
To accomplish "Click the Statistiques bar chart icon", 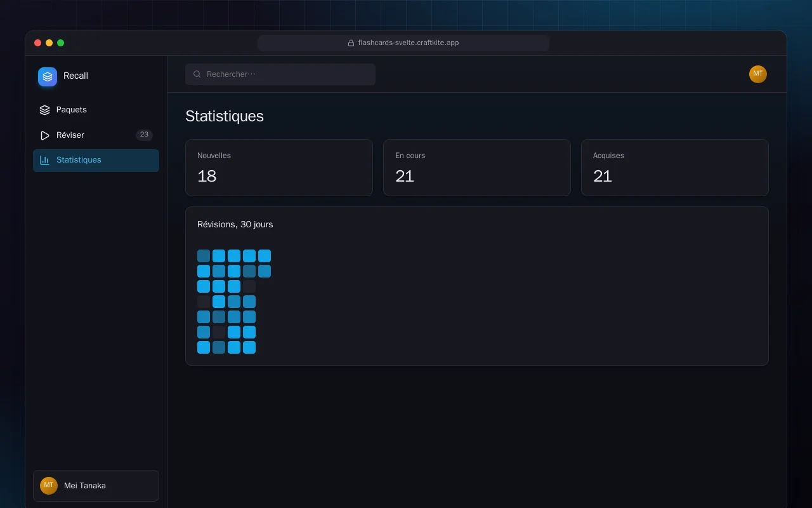I will [x=44, y=160].
